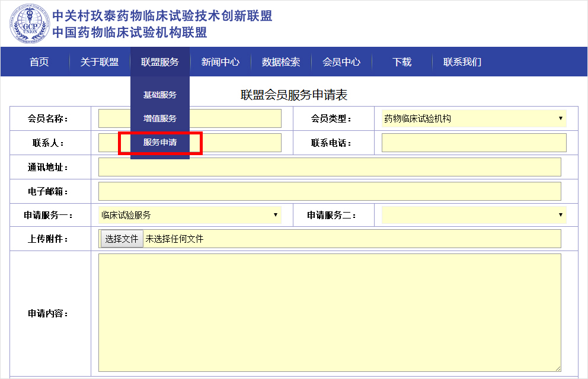Click the 中国药物临床试验机构联盟 title

coord(130,33)
